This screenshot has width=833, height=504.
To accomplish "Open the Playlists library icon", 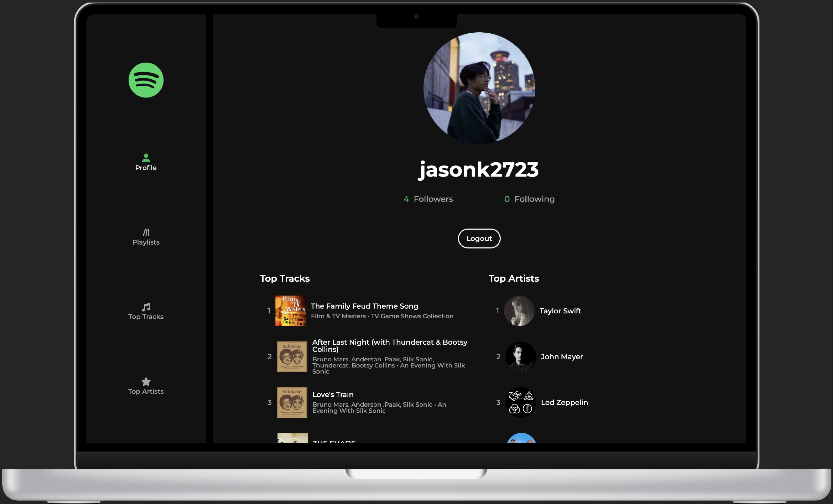I will pos(146,232).
